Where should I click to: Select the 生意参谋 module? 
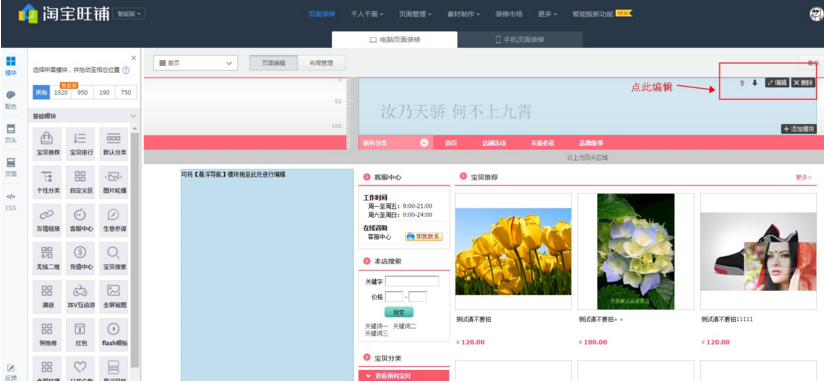click(x=114, y=220)
